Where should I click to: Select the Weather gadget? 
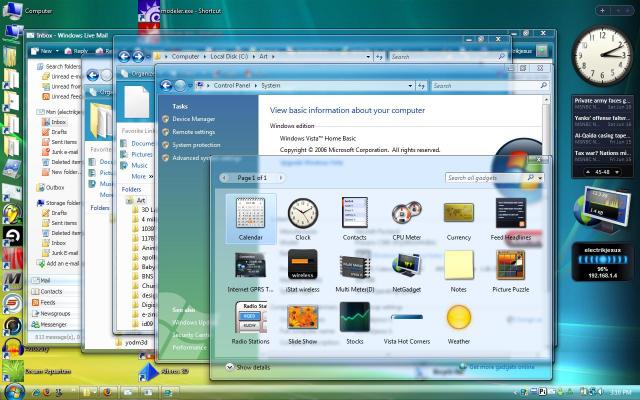click(x=458, y=323)
